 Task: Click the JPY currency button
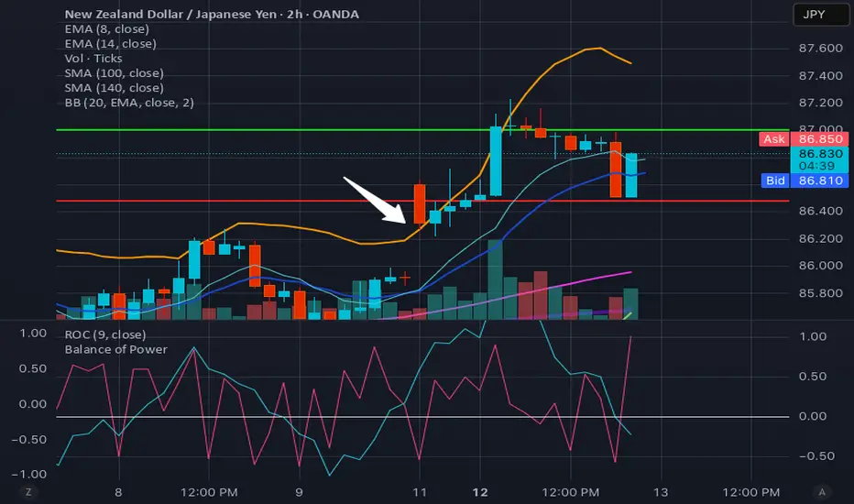click(x=820, y=15)
